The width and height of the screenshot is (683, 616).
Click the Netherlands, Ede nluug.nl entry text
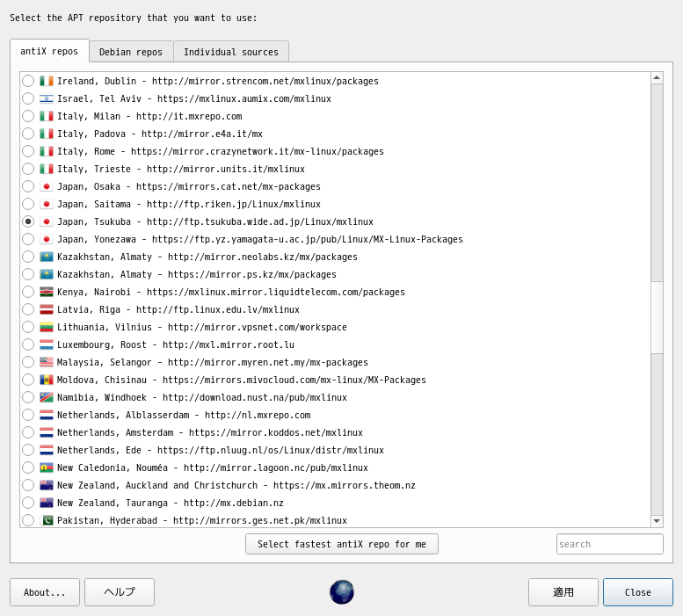[221, 450]
